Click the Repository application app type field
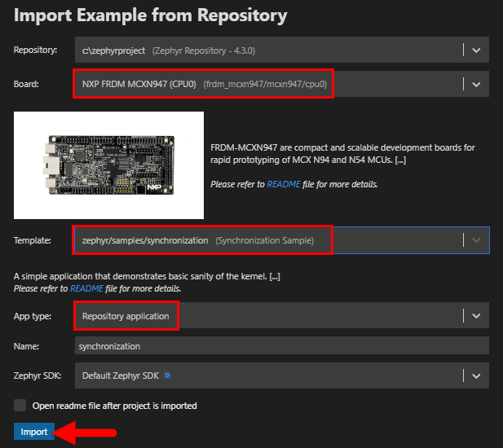 281,315
